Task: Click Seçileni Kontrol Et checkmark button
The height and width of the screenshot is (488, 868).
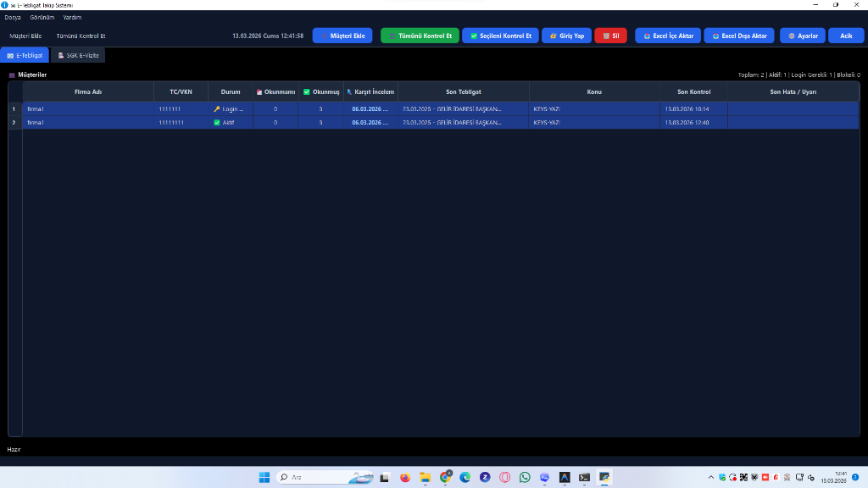Action: pyautogui.click(x=500, y=36)
